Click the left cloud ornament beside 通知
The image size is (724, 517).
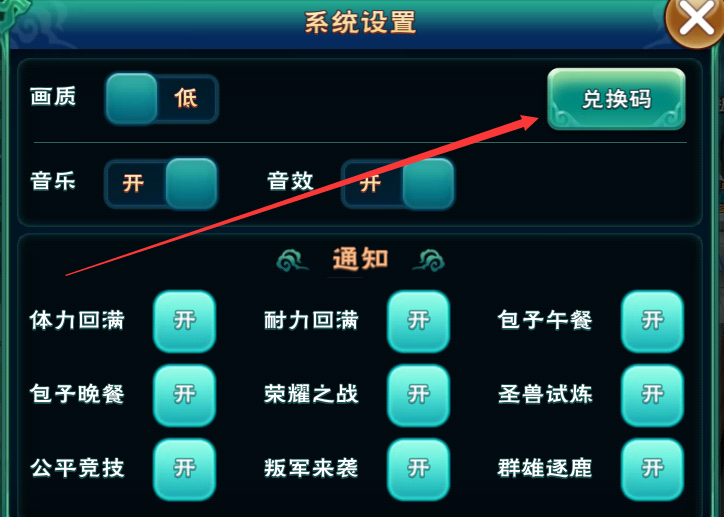point(292,260)
